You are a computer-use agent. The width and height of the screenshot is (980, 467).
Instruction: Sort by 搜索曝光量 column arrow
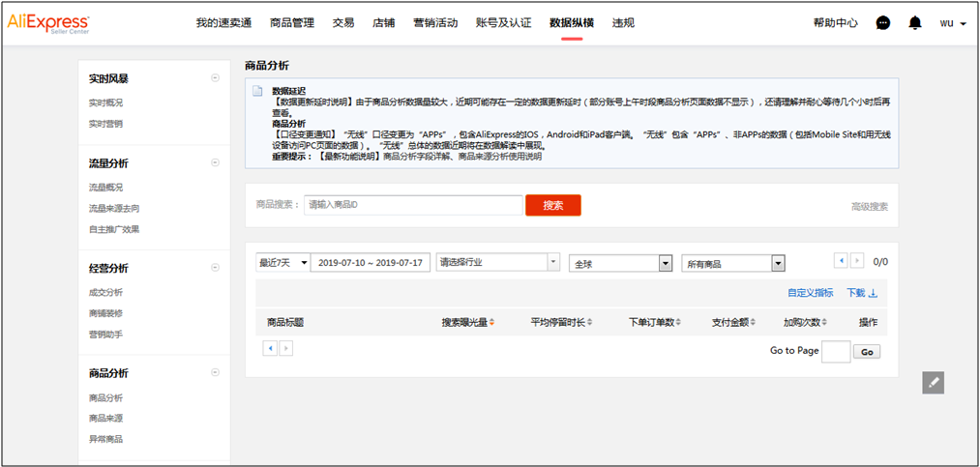[x=492, y=322]
